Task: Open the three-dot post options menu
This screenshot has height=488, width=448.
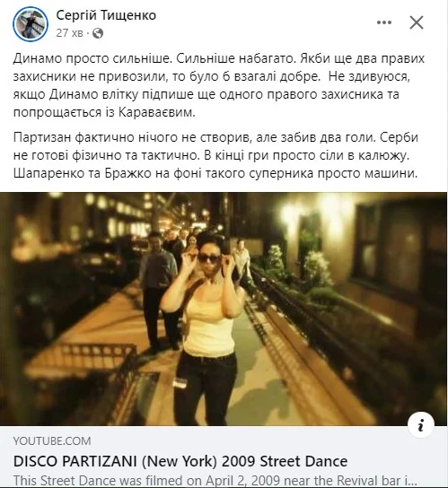Action: coord(384,22)
